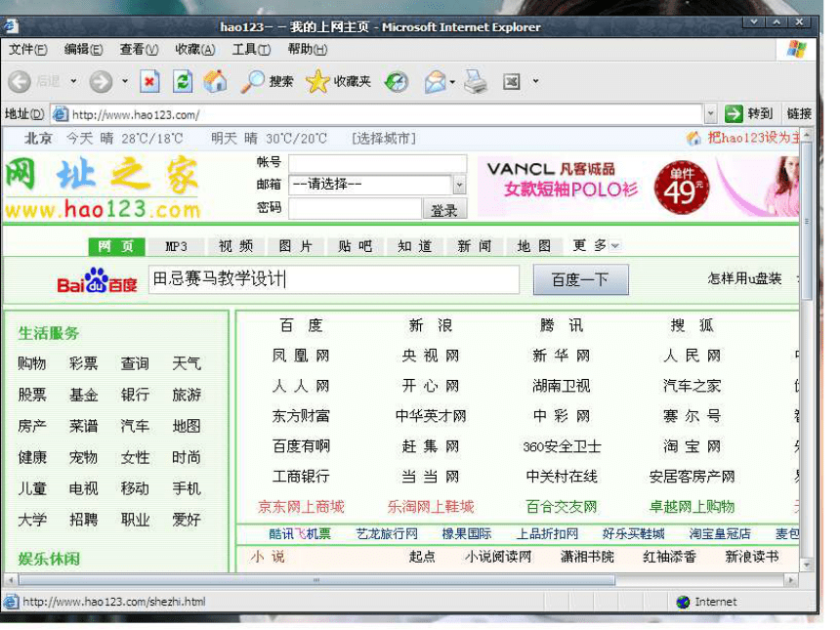Open the 酷讯飞机票 link

300,534
